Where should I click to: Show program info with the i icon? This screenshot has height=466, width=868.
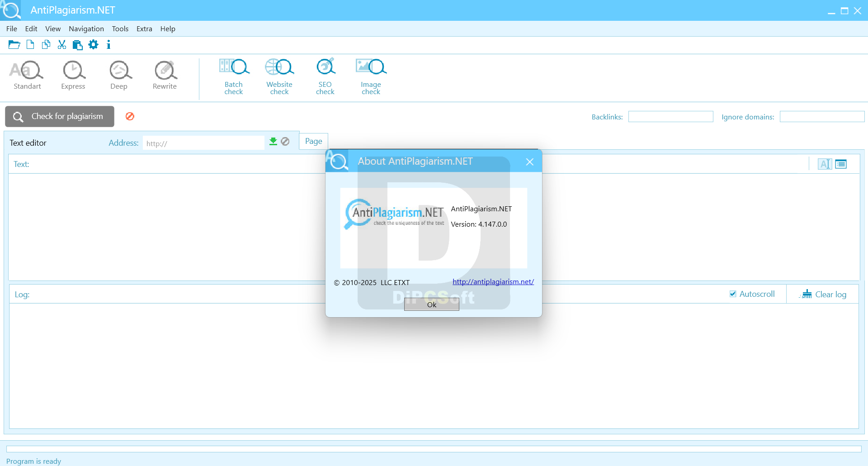point(108,44)
